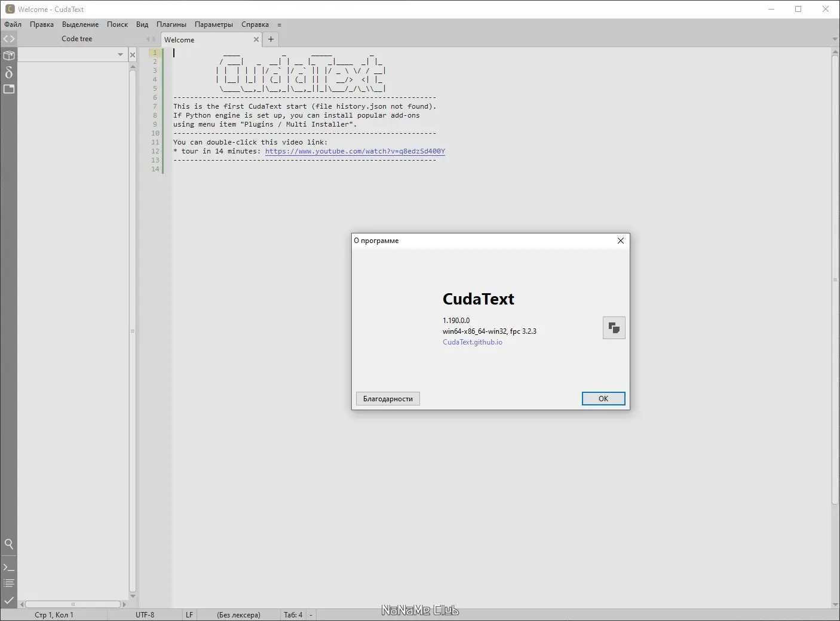This screenshot has height=621, width=840.
Task: Open the Поиск menu
Action: pyautogui.click(x=117, y=24)
